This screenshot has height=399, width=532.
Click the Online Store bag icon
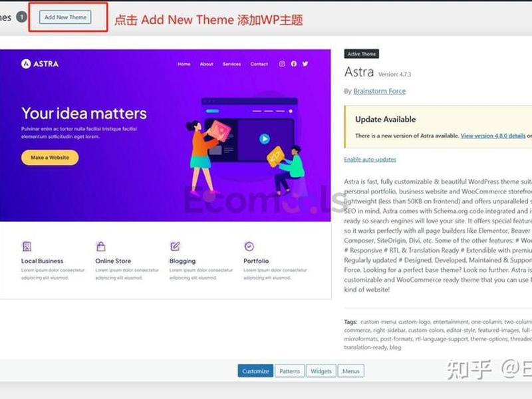point(101,246)
